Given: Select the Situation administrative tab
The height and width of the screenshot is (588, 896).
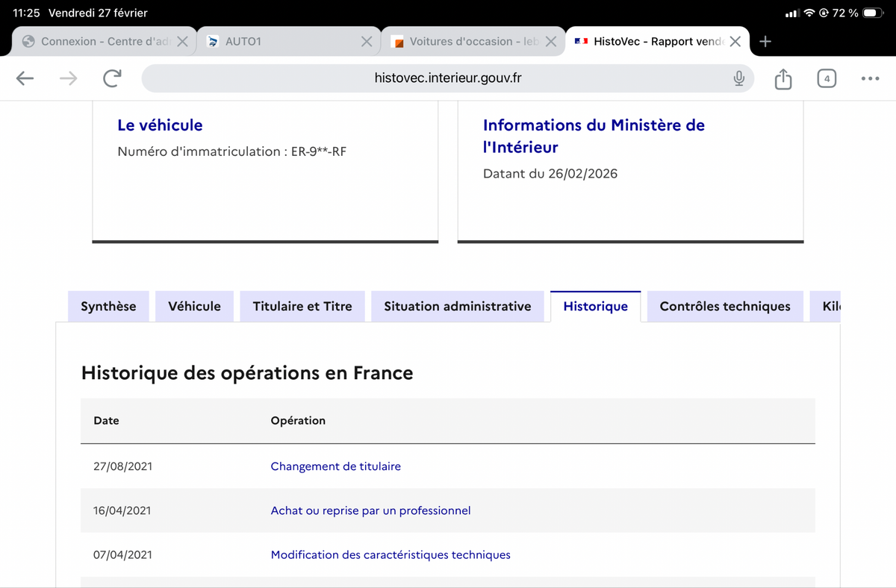Looking at the screenshot, I should click(x=458, y=306).
